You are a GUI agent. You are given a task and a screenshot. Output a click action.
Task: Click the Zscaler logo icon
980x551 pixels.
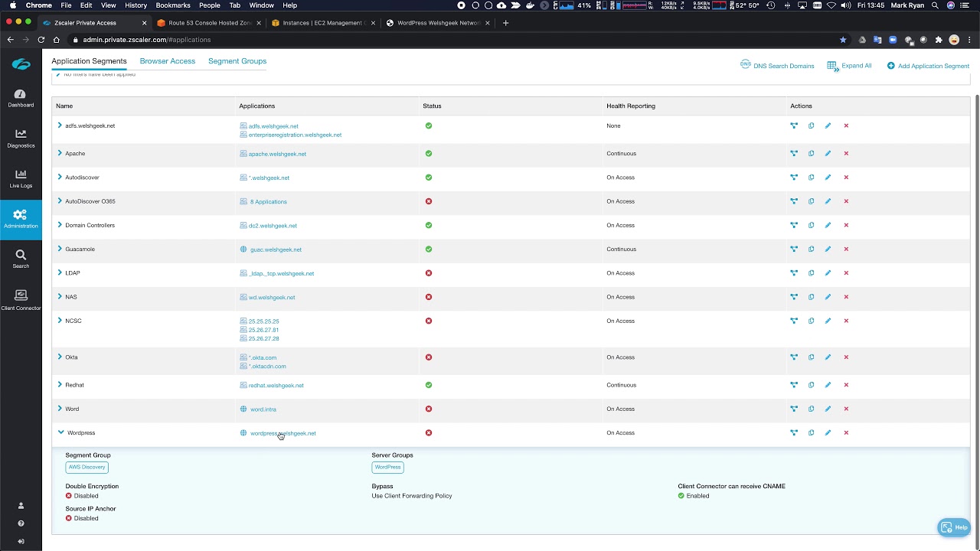[21, 64]
